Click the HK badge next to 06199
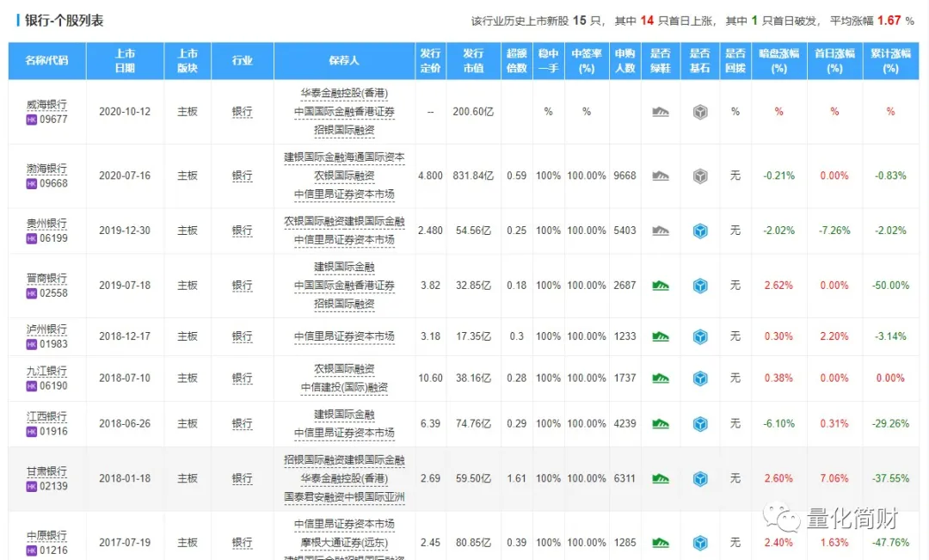This screenshot has width=929, height=560. tap(32, 239)
